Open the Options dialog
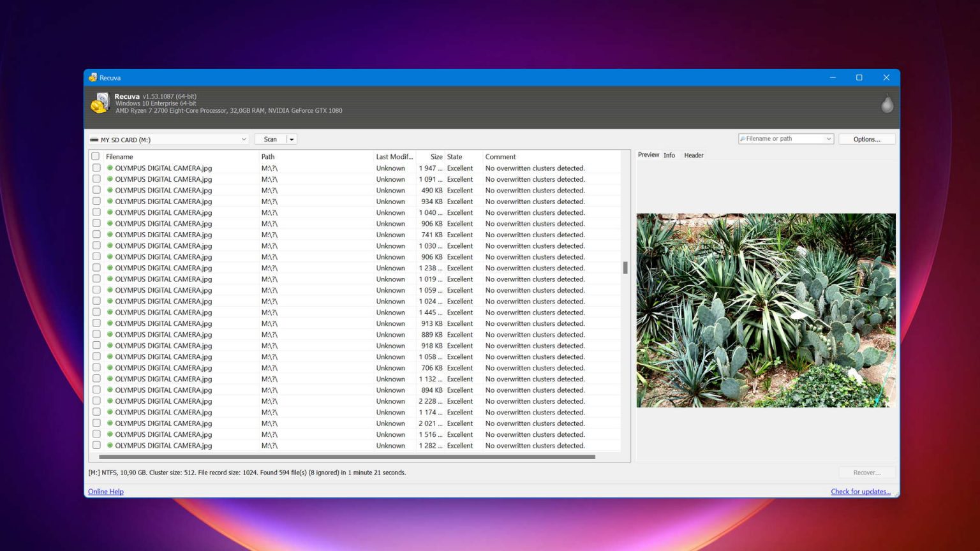The image size is (980, 551). point(866,138)
